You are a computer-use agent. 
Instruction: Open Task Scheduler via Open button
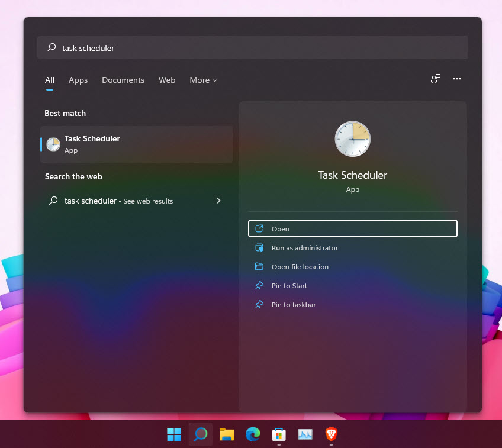(352, 228)
